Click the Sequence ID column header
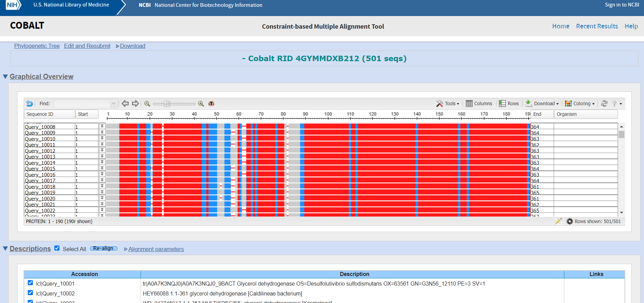The image size is (644, 303). 50,114
